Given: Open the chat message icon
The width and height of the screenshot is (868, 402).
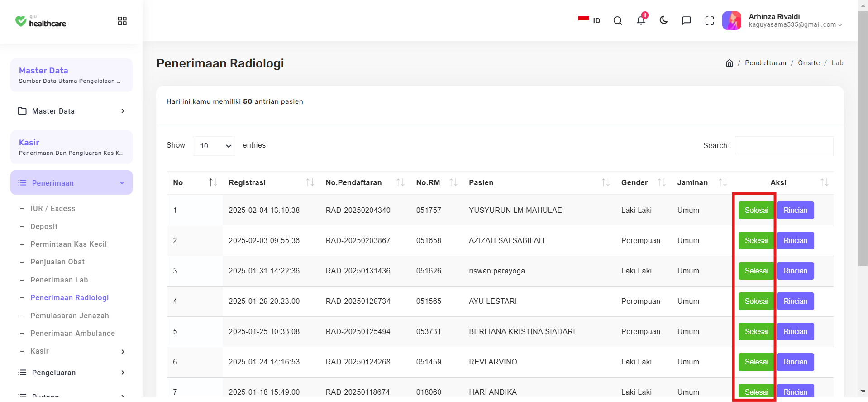Looking at the screenshot, I should point(687,20).
